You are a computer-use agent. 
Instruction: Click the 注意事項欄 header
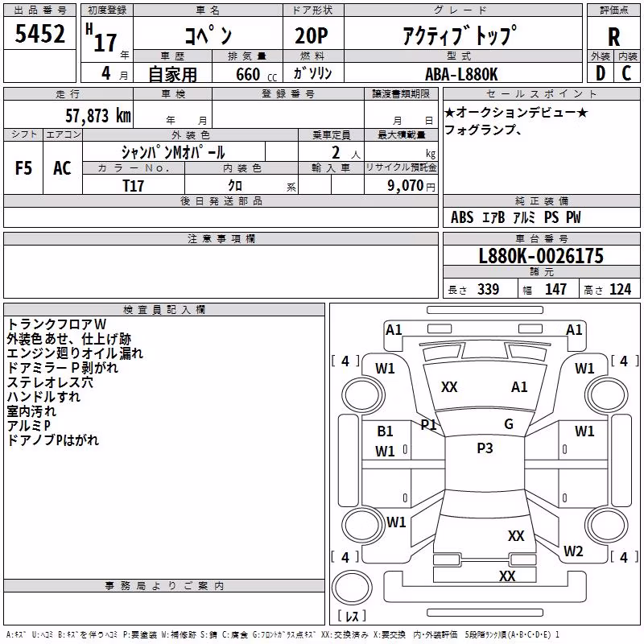(221, 239)
